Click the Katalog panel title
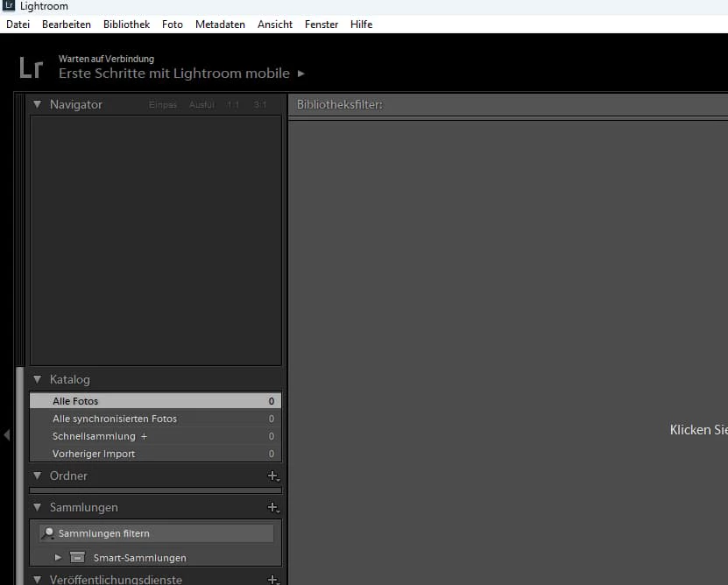This screenshot has width=728, height=585. point(69,379)
